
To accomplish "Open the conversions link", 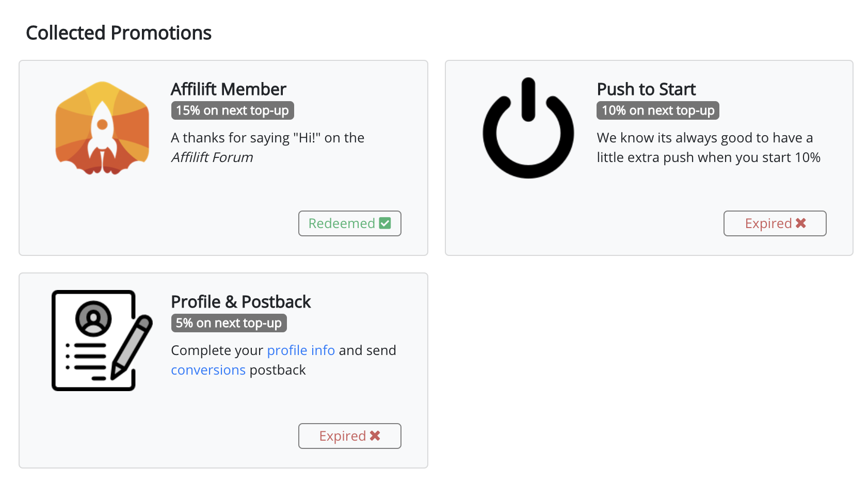I will [208, 370].
